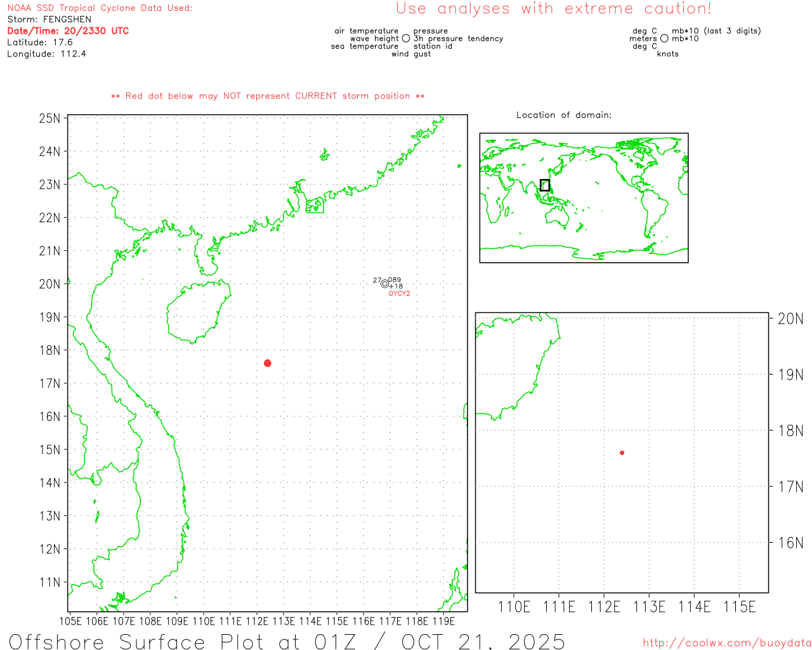Click the 'Date/Time: 20/2330 UTC' text
The image size is (812, 650).
click(x=68, y=31)
